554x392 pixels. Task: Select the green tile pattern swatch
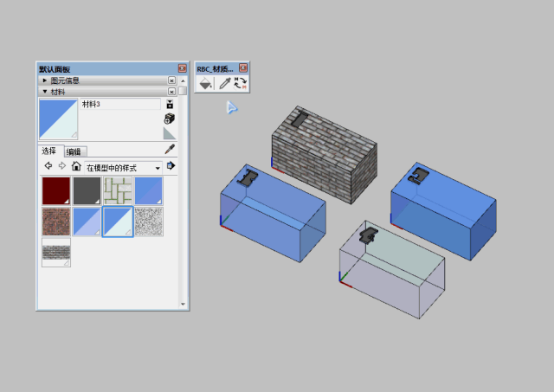point(118,190)
